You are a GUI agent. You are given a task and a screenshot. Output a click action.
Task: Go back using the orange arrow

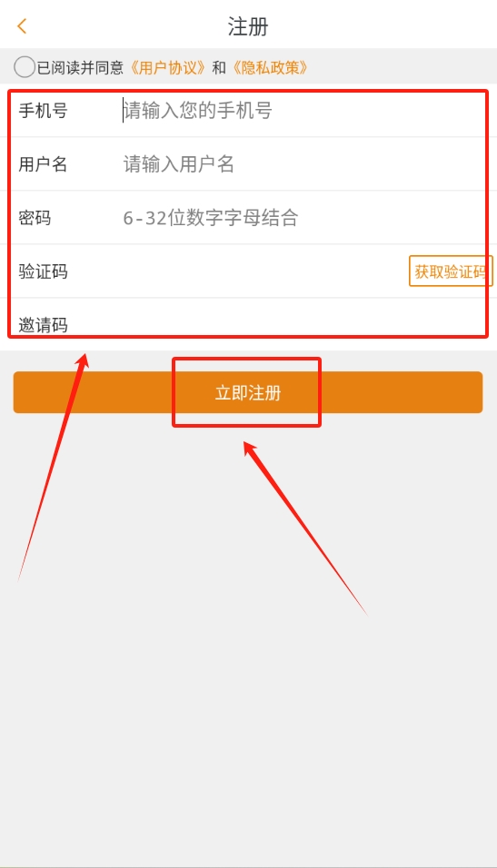22,26
